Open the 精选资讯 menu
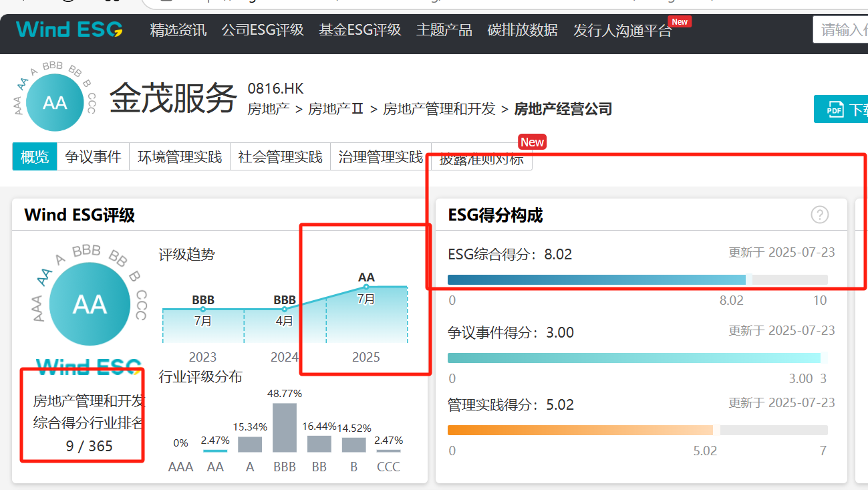 tap(178, 30)
